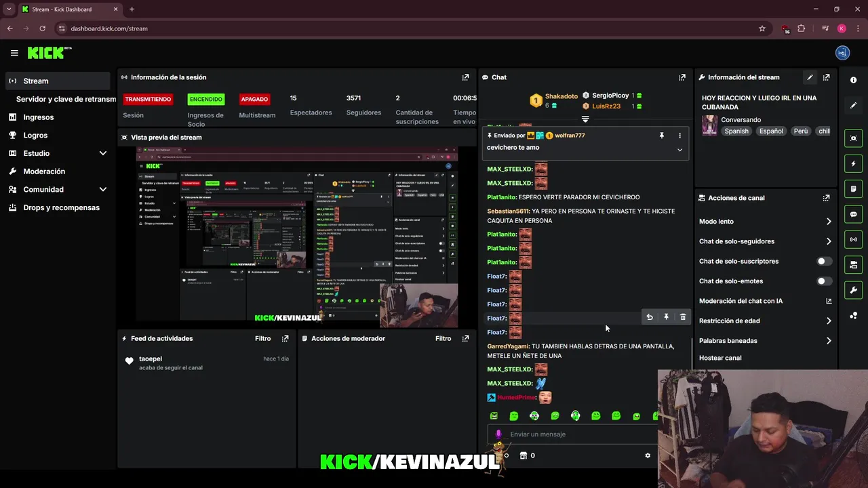Reply to Float7's hovered message

pyautogui.click(x=650, y=317)
